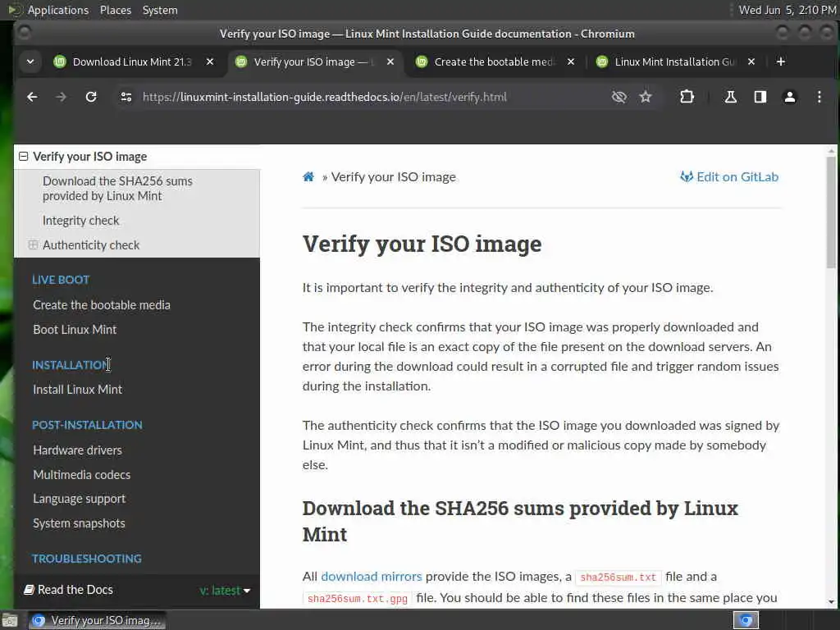Click the sha256sum.txt code text
840x630 pixels.
coord(619,577)
